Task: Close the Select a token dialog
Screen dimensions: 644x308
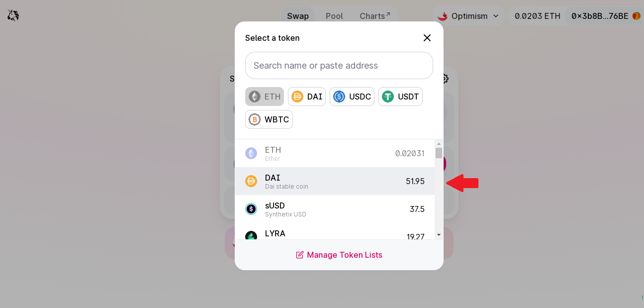Action: point(427,38)
